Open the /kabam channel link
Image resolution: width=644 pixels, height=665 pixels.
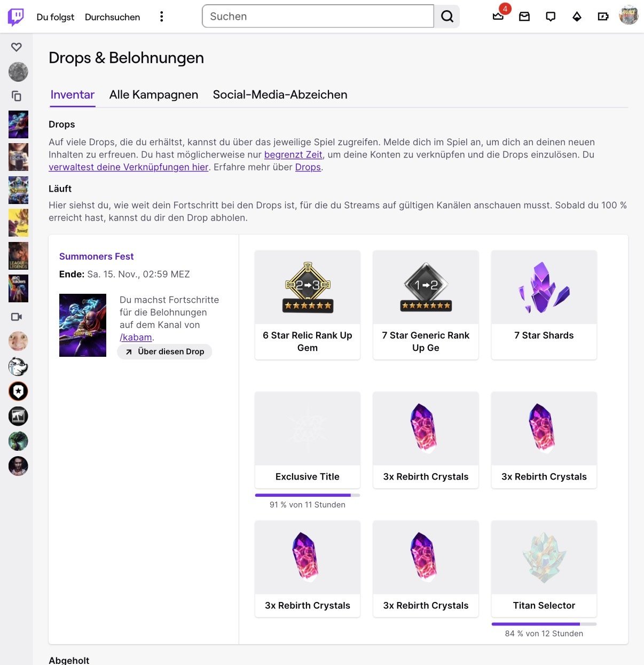[136, 337]
